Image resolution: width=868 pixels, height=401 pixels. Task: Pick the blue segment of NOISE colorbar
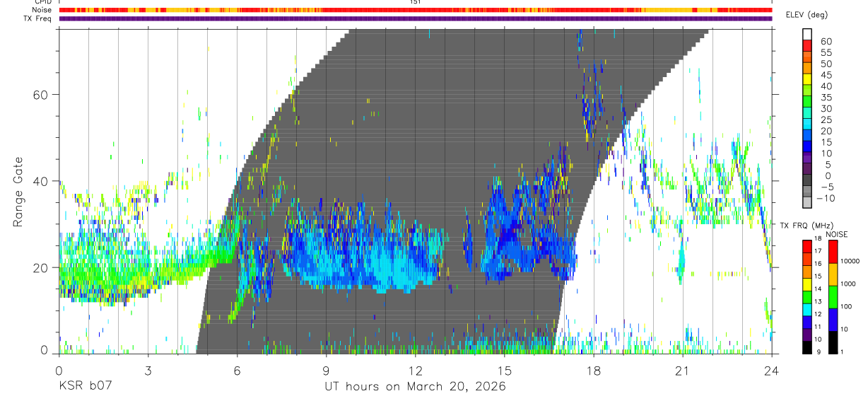[833, 320]
